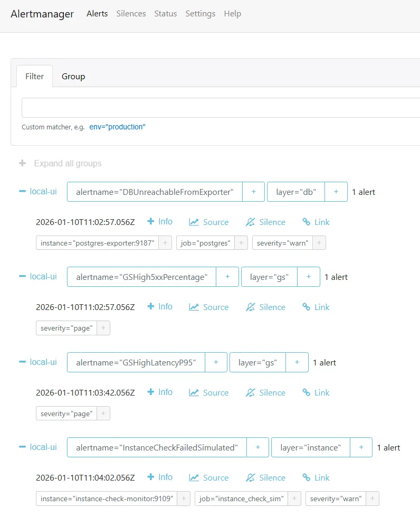The height and width of the screenshot is (526, 420).
Task: Open the Alerts navigation item
Action: point(97,14)
